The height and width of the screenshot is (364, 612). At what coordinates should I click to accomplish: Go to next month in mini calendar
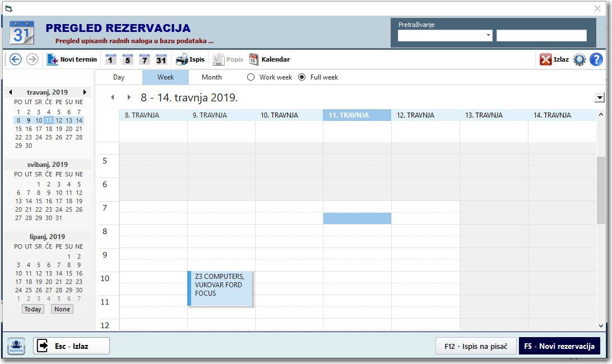[x=85, y=92]
